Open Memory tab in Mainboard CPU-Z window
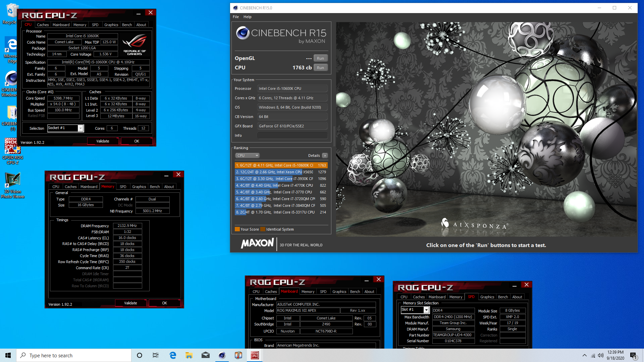644x362 pixels. click(308, 292)
